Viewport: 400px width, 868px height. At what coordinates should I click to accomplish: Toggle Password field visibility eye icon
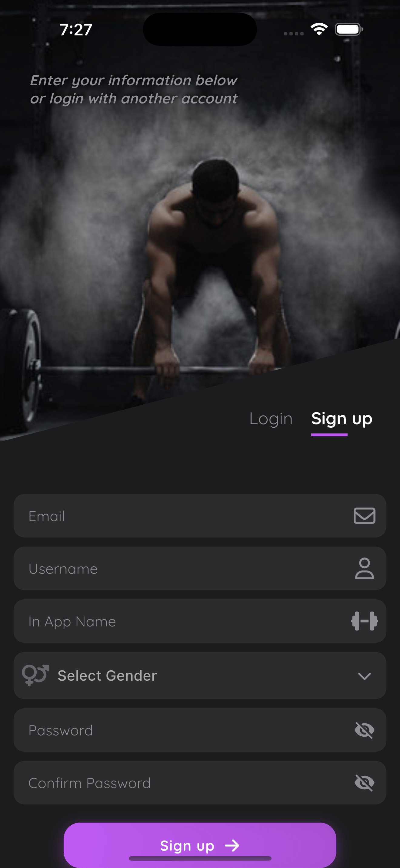point(364,730)
